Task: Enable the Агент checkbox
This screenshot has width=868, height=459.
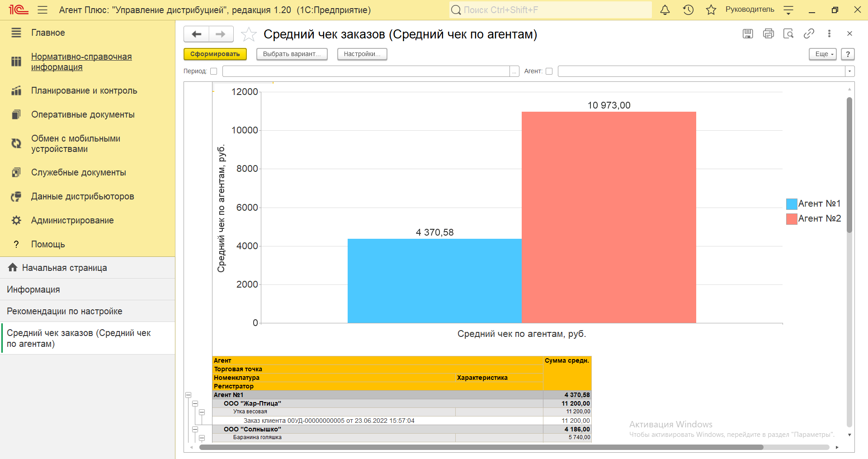Action: pyautogui.click(x=549, y=71)
